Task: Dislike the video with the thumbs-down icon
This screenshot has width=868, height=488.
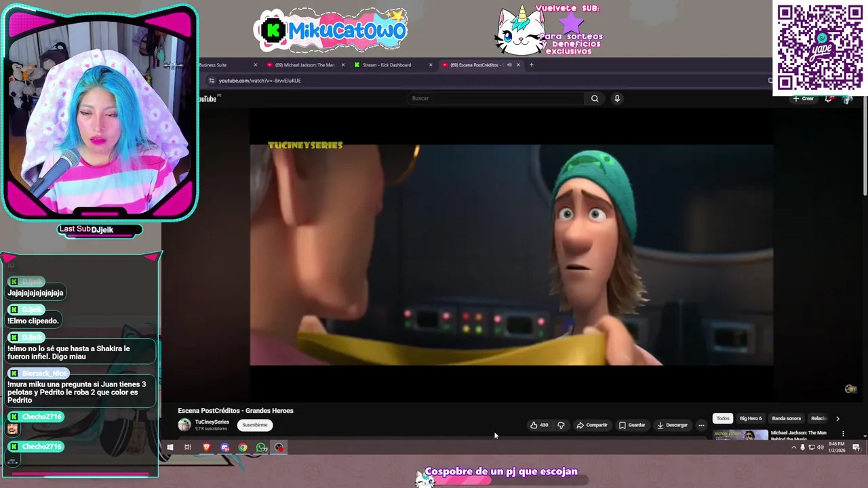Action: click(561, 425)
